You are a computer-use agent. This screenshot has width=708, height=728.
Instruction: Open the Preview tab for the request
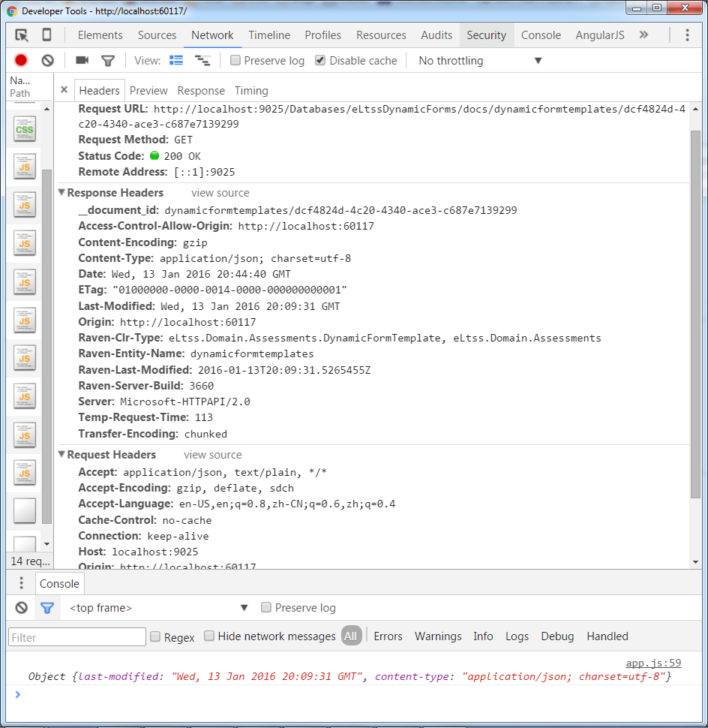[x=148, y=90]
